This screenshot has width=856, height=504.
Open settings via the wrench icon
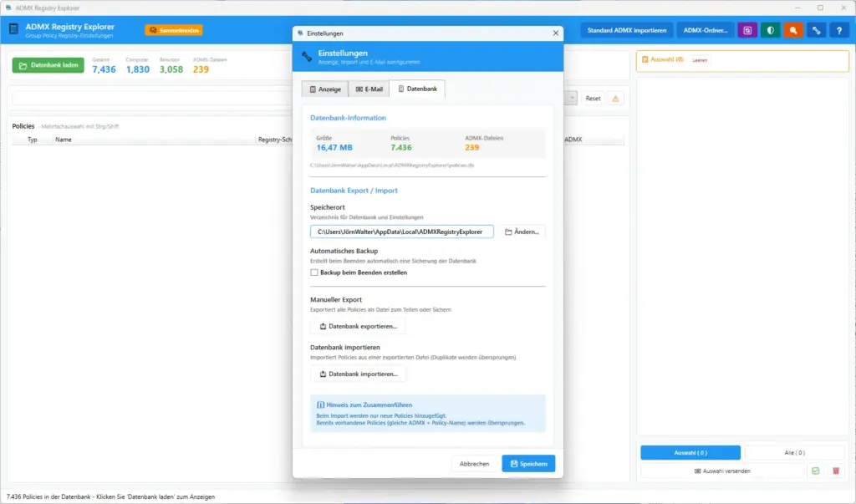click(x=816, y=30)
